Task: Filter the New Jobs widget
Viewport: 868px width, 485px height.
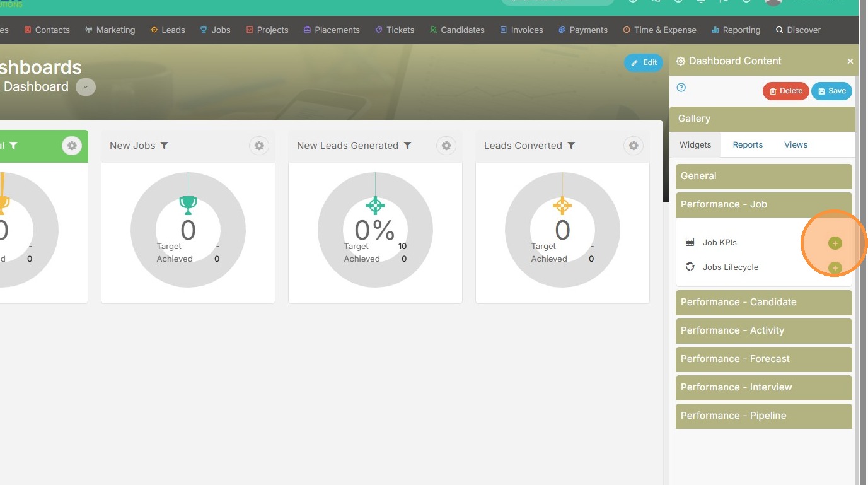Action: (165, 146)
